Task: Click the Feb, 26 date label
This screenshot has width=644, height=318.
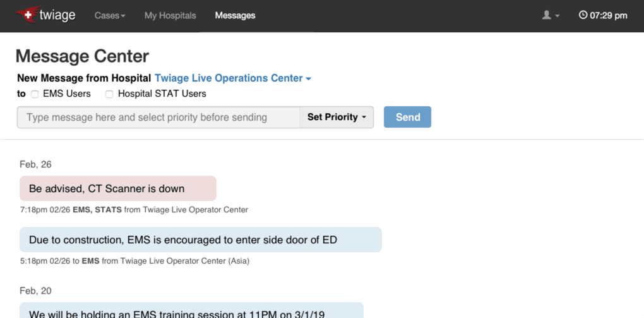Action: tap(35, 164)
